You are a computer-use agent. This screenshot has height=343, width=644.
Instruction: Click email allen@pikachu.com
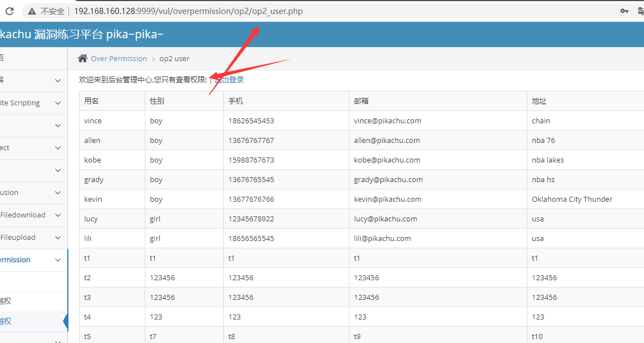coord(387,140)
